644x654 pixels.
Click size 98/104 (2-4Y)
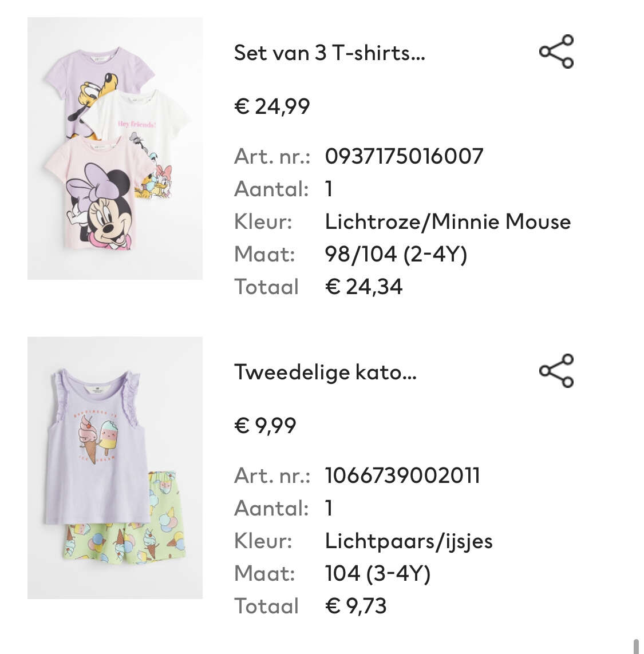396,255
